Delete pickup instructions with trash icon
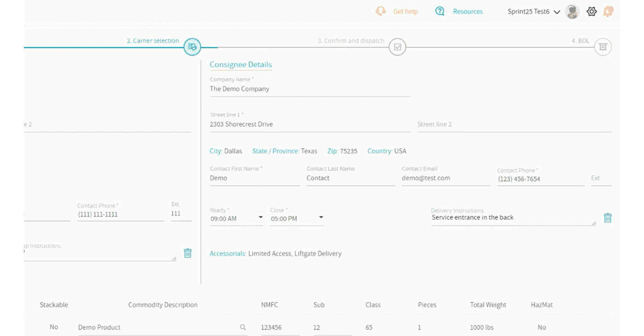 pyautogui.click(x=188, y=253)
